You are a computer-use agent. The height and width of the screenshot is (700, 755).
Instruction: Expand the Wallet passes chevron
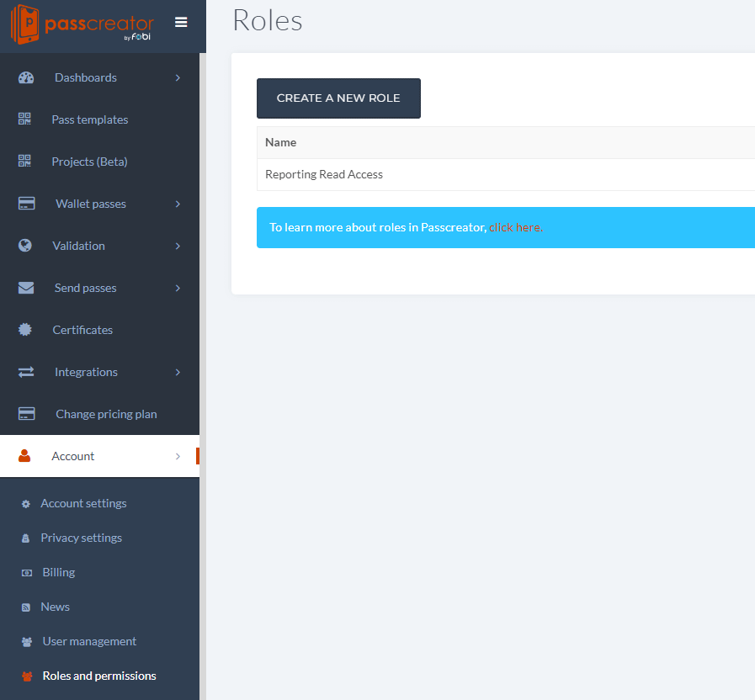pos(178,204)
